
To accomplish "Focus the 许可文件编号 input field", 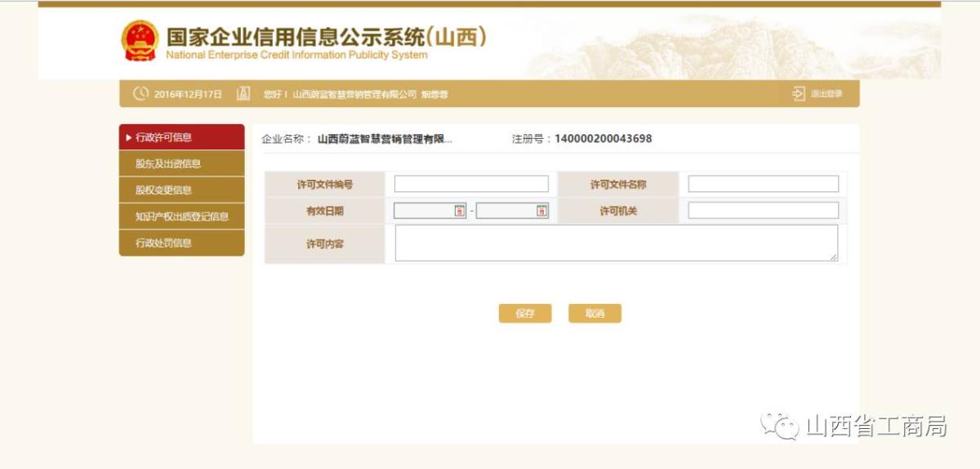I will coord(471,185).
